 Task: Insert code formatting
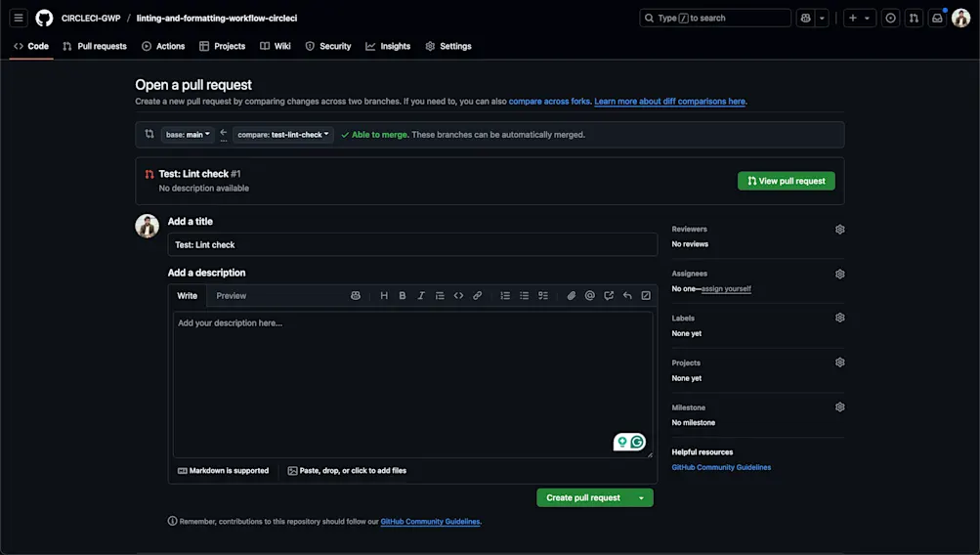[459, 296]
